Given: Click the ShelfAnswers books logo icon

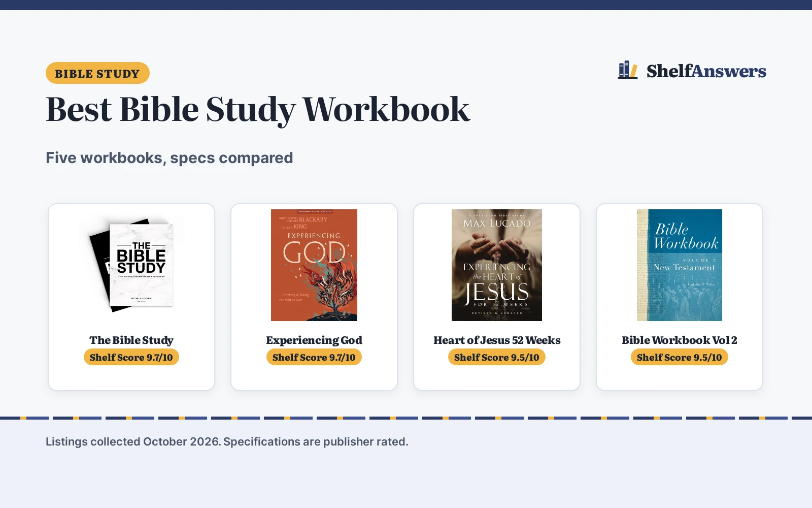Looking at the screenshot, I should (x=628, y=70).
